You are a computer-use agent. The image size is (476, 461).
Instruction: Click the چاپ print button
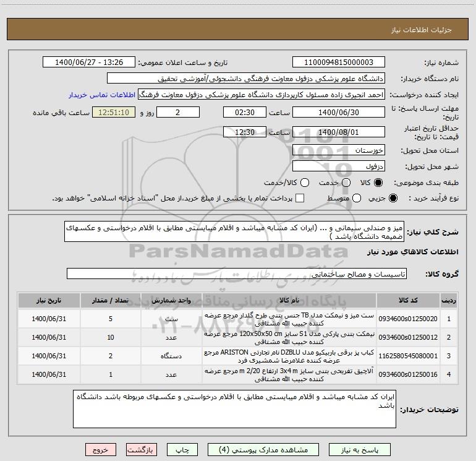pyautogui.click(x=182, y=450)
